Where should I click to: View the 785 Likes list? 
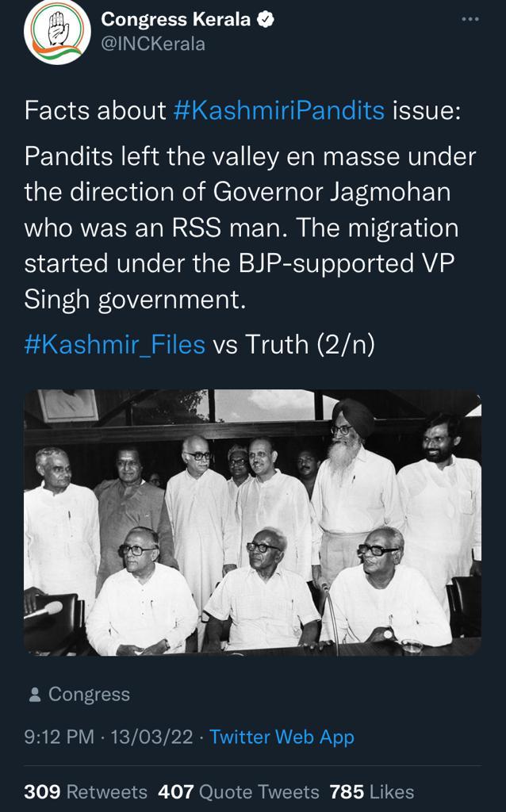point(372,792)
